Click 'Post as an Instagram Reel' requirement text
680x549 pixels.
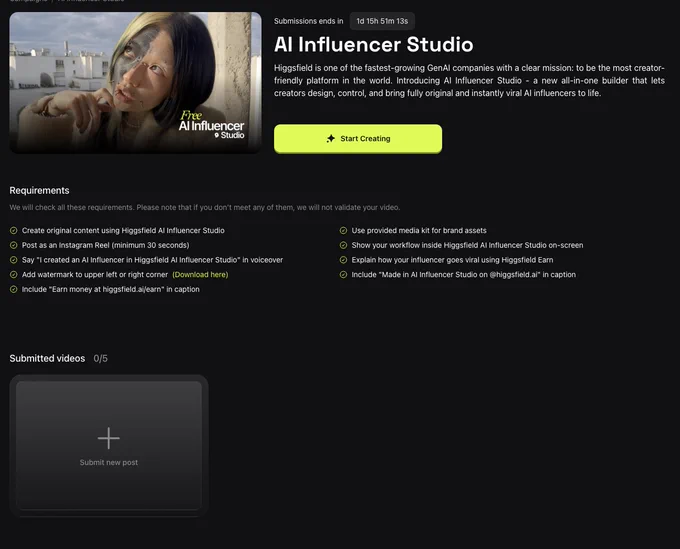click(105, 245)
